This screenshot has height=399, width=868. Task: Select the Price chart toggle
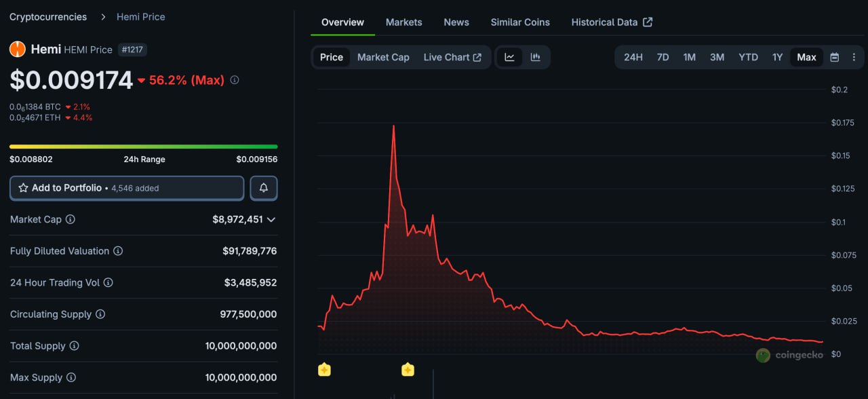[332, 57]
